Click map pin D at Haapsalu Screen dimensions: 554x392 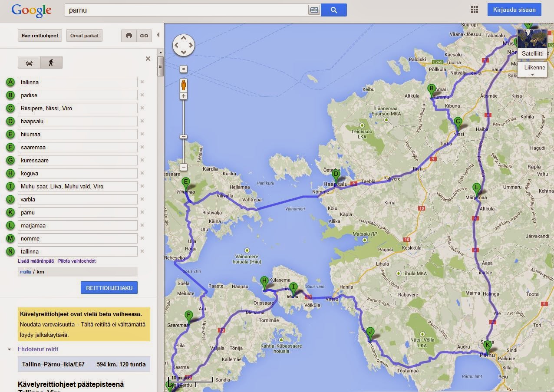point(336,176)
